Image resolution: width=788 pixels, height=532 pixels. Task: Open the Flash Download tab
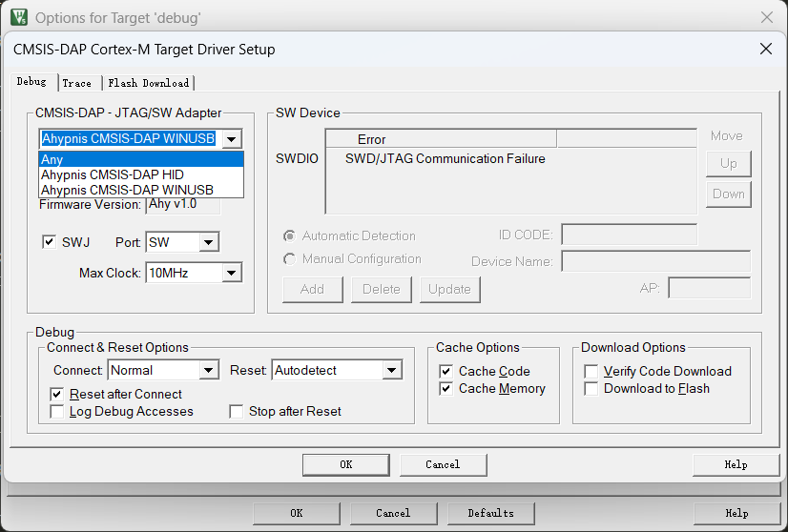(148, 83)
